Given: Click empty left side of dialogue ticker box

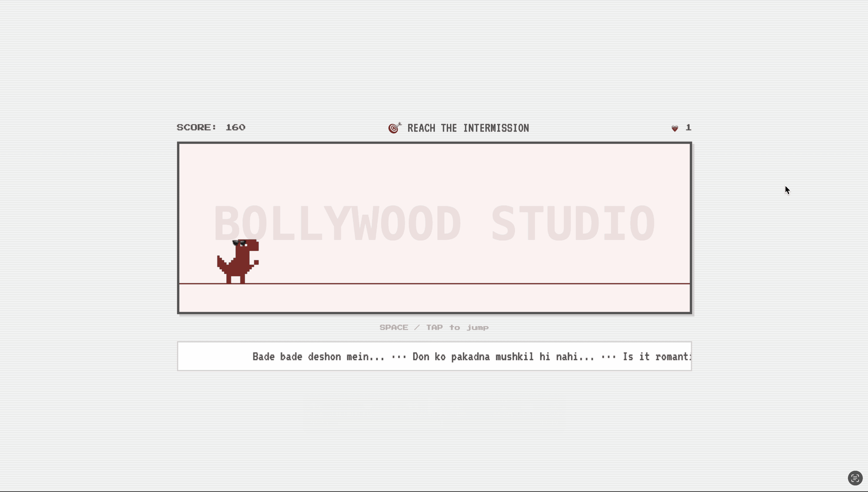Looking at the screenshot, I should 213,356.
